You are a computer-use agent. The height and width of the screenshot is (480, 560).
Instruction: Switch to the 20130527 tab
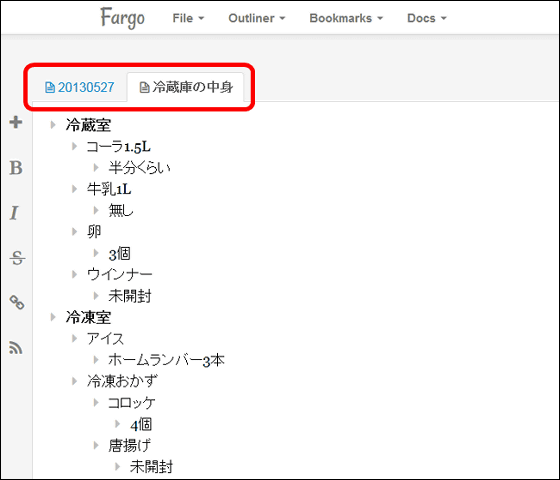tap(79, 87)
